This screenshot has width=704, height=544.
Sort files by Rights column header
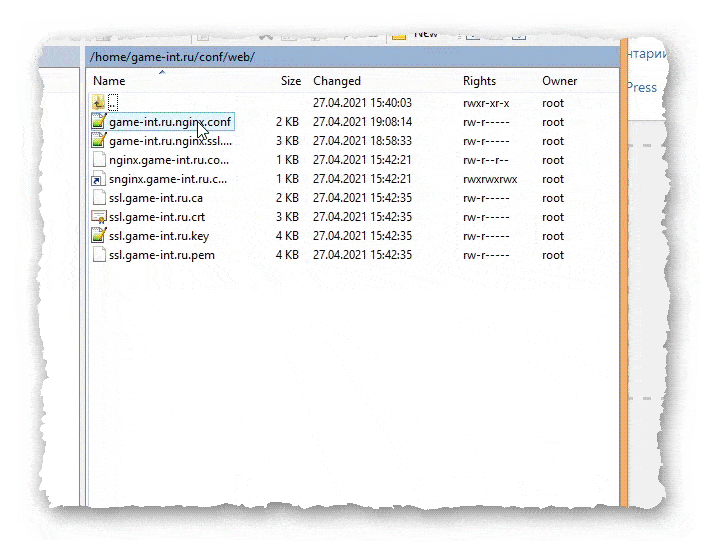pyautogui.click(x=479, y=81)
